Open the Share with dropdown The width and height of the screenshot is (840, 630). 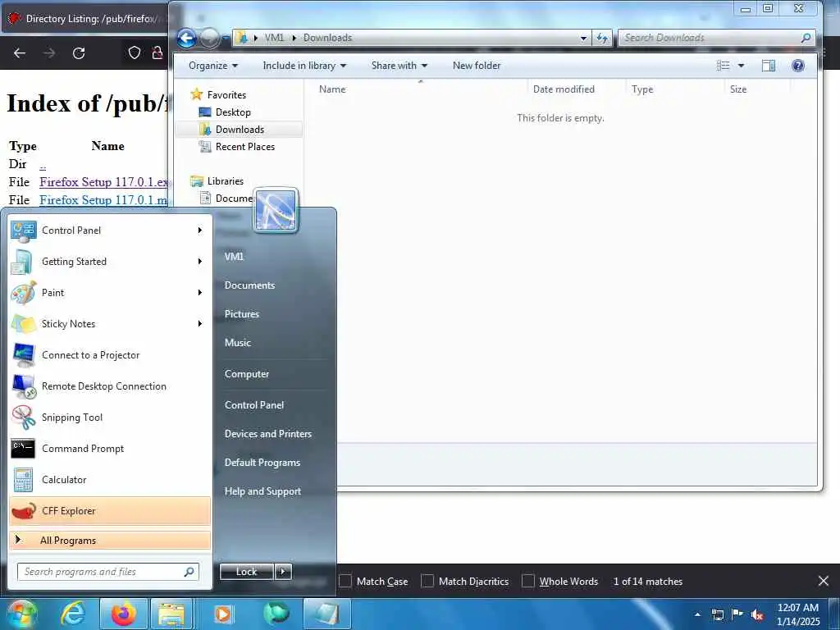click(x=399, y=66)
